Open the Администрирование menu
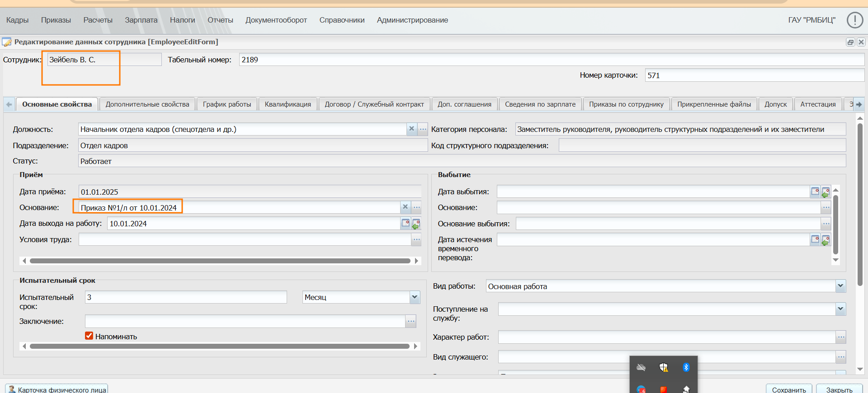This screenshot has height=393, width=868. click(x=412, y=20)
